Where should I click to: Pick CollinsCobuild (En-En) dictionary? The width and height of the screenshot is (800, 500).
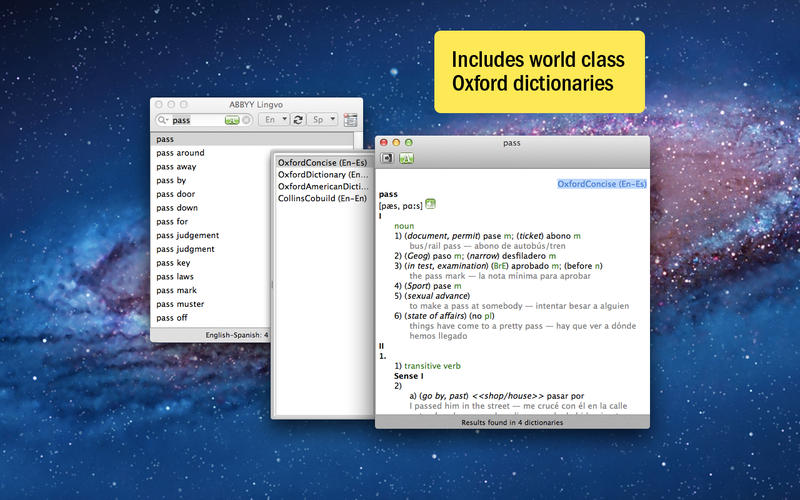pos(322,198)
